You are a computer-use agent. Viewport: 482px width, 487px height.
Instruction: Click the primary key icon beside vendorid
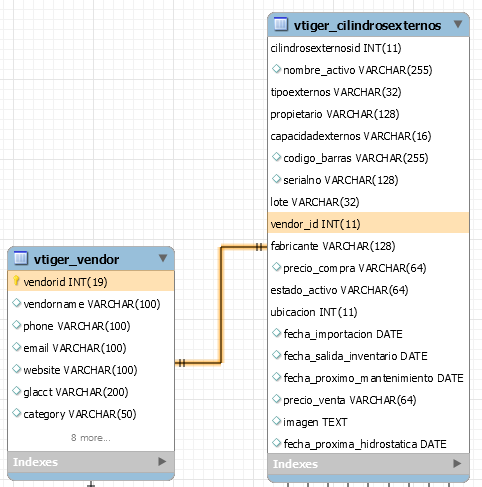click(16, 281)
